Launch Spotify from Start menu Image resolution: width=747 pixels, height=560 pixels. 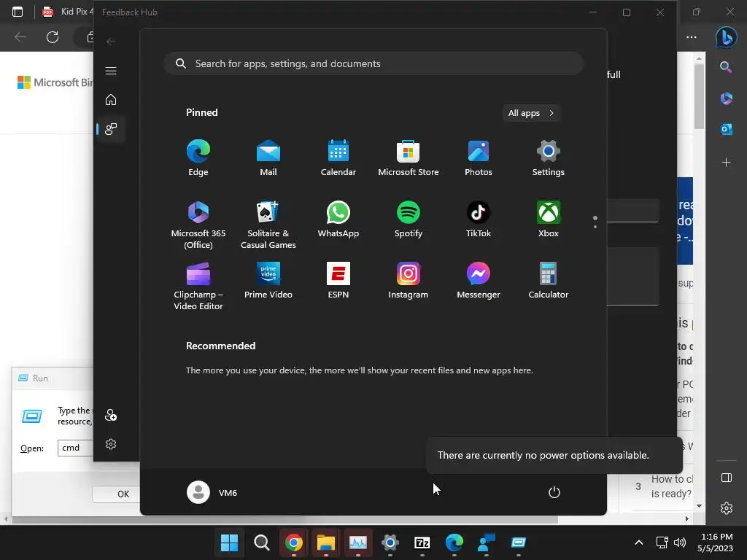coord(409,219)
